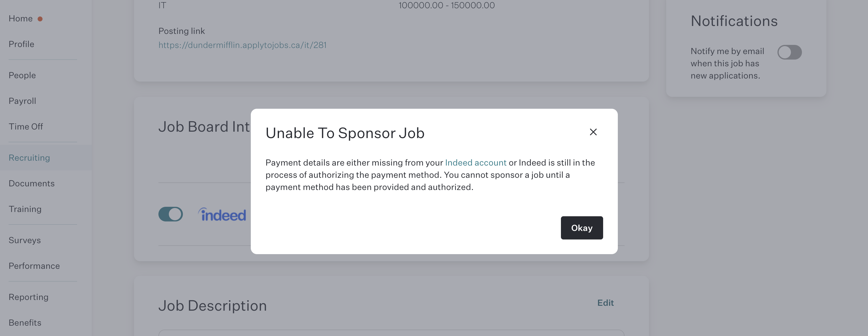Go to the Training section

click(25, 209)
